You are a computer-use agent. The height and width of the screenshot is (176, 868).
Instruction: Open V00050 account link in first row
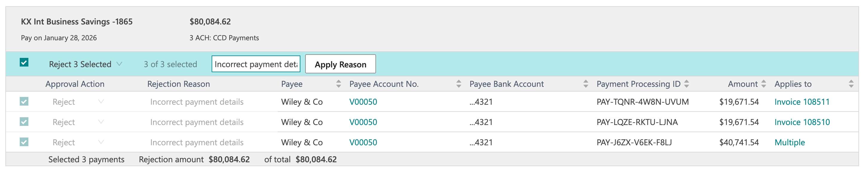point(363,102)
